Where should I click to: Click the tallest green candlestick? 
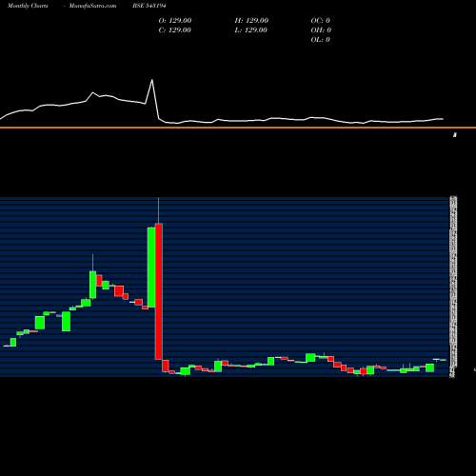(x=151, y=268)
